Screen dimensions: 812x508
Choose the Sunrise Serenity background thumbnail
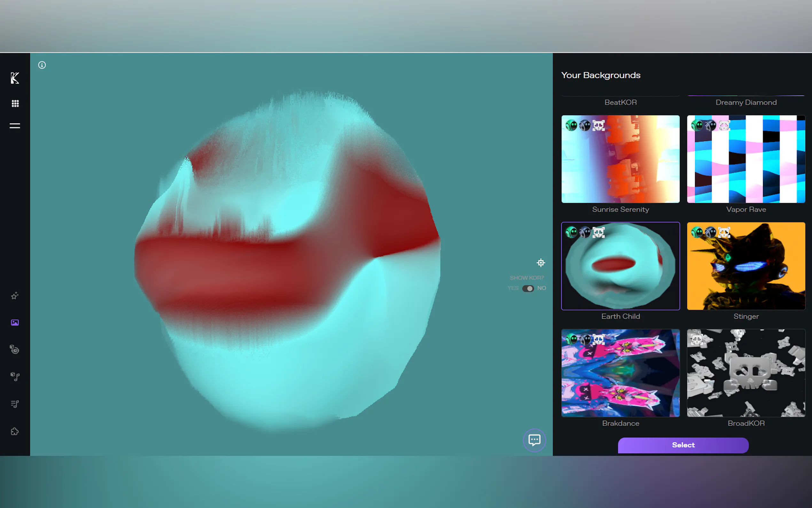[620, 159]
